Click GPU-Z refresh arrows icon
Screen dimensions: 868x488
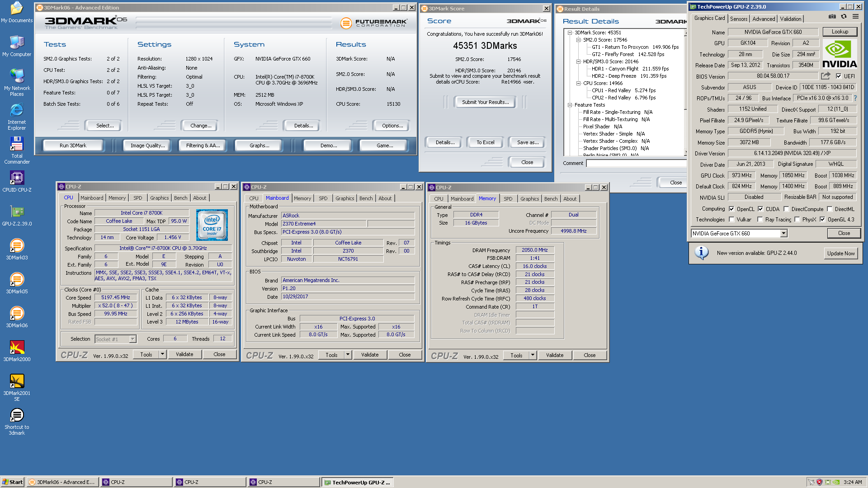[844, 17]
